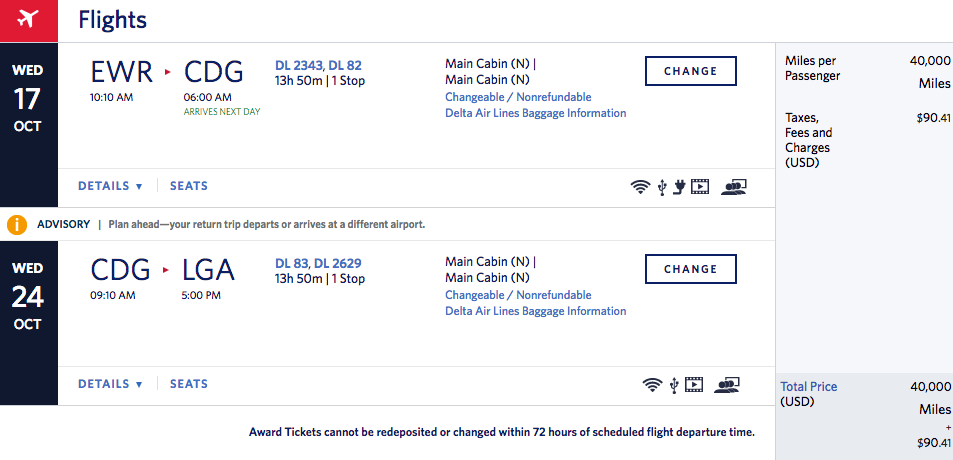Click the power outlet plug icon
The width and height of the screenshot is (953, 460).
pos(679,186)
